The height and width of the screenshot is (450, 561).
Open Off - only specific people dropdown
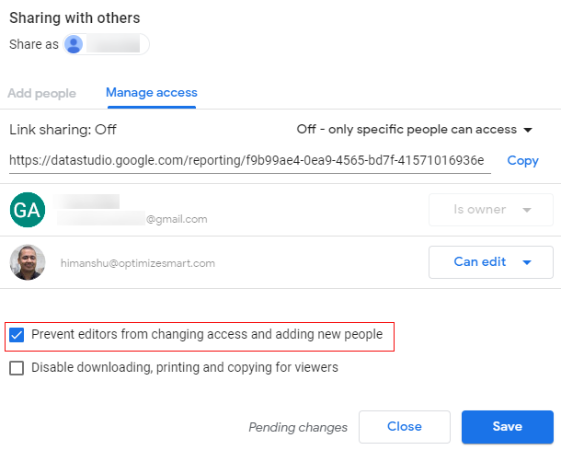pos(414,129)
